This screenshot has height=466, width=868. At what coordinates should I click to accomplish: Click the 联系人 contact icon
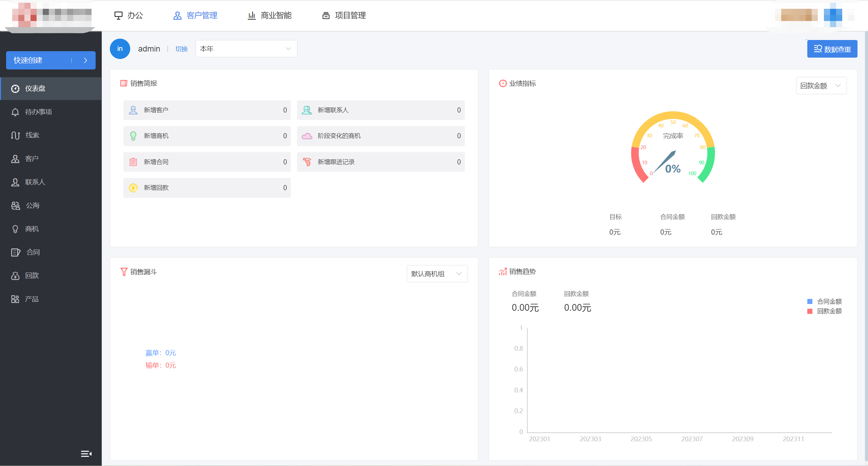[15, 182]
